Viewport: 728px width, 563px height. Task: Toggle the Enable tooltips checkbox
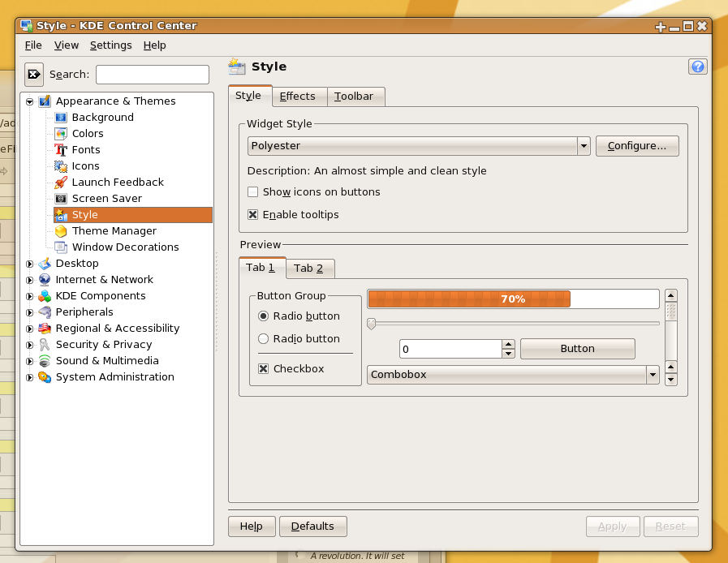coord(253,214)
